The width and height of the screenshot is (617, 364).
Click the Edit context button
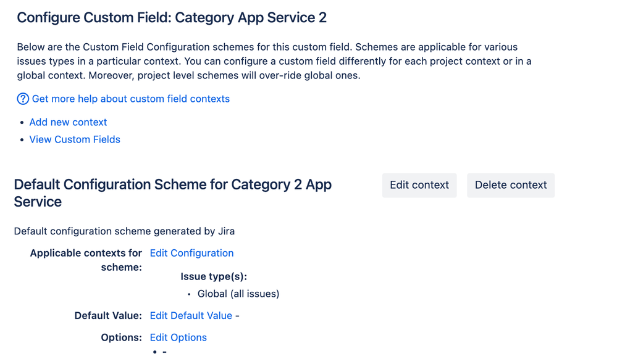coord(419,185)
